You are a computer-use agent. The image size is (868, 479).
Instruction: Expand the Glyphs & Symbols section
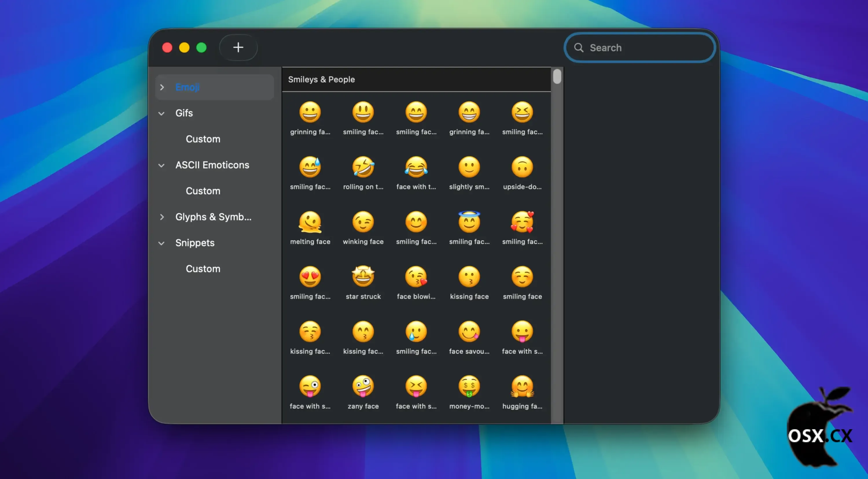[162, 217]
